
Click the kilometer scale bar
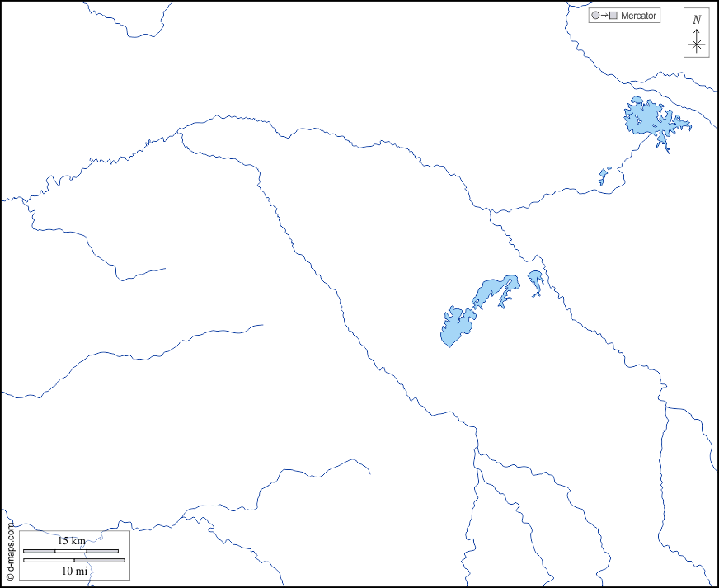point(70,551)
